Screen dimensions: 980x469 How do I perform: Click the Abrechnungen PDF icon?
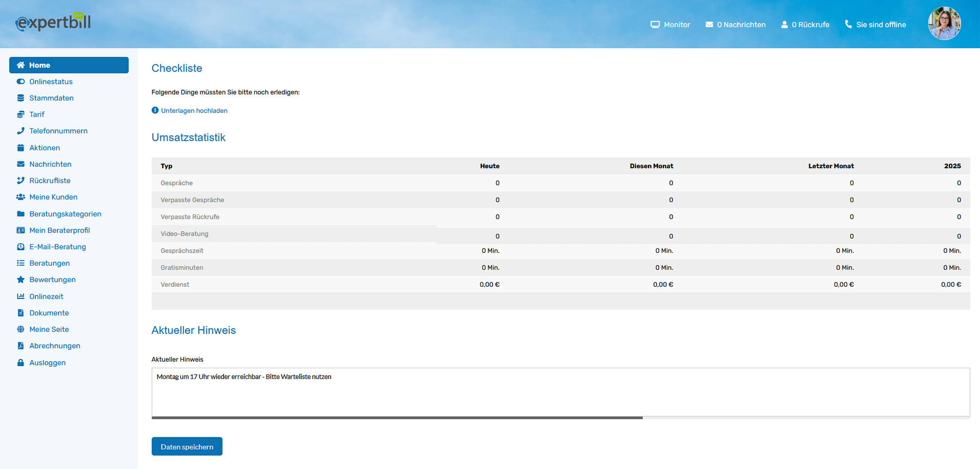coord(21,346)
